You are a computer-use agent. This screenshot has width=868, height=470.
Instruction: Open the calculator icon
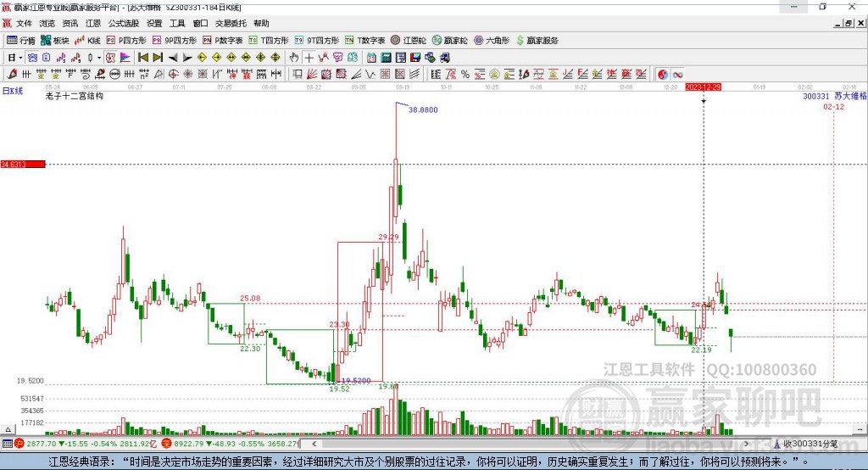(387, 57)
